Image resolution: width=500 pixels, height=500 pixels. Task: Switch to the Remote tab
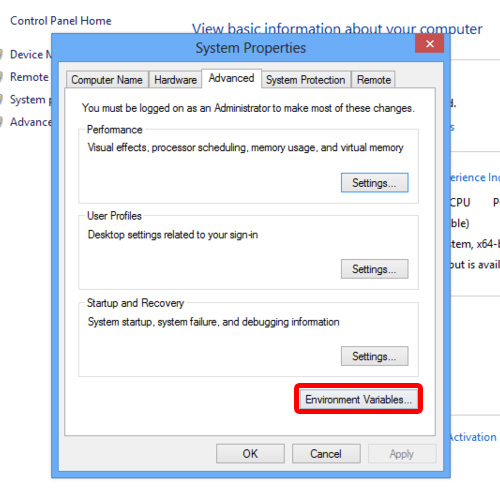[374, 80]
